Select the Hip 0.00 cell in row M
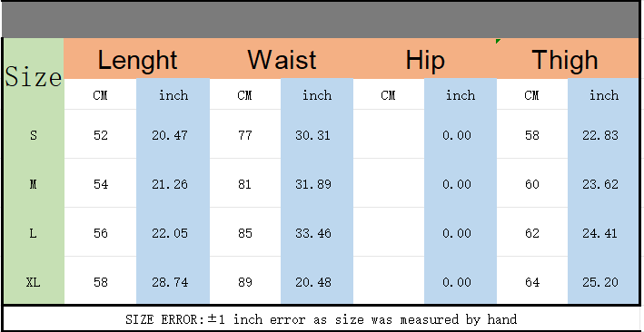 [461, 183]
